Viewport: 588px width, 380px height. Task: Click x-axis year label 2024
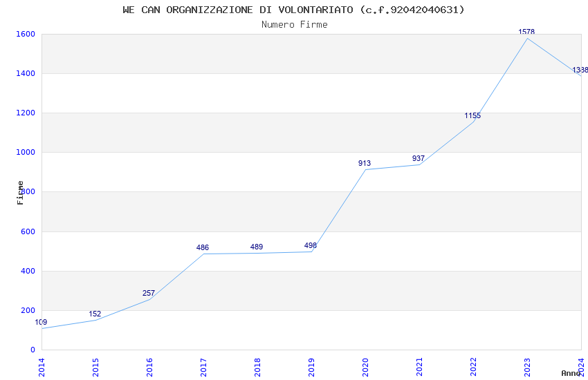[x=582, y=368]
